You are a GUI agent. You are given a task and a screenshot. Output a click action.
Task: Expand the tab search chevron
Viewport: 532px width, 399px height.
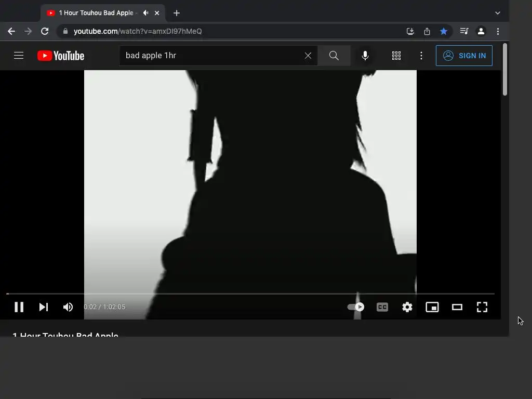point(497,13)
